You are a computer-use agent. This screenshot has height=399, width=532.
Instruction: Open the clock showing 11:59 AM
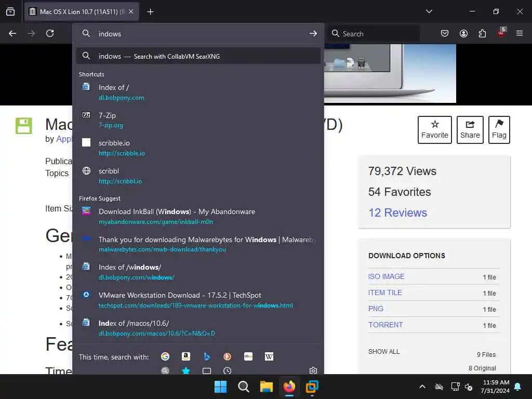click(x=495, y=387)
